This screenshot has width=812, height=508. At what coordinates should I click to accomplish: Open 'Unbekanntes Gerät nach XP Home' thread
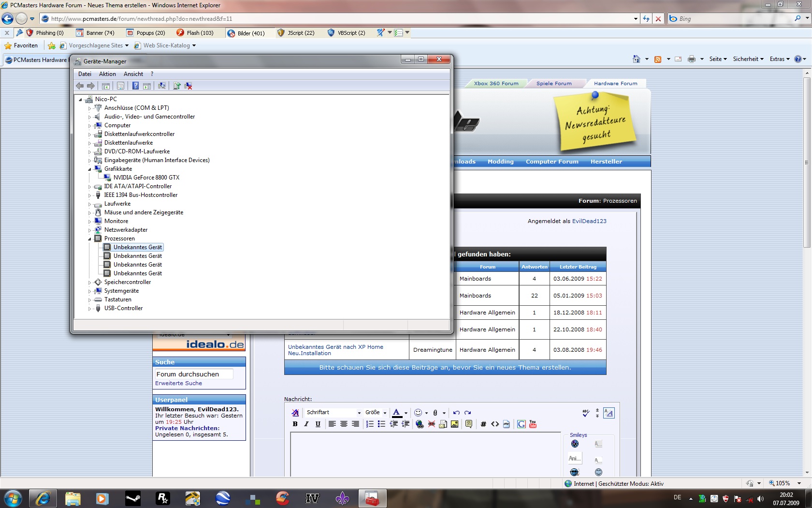point(335,350)
